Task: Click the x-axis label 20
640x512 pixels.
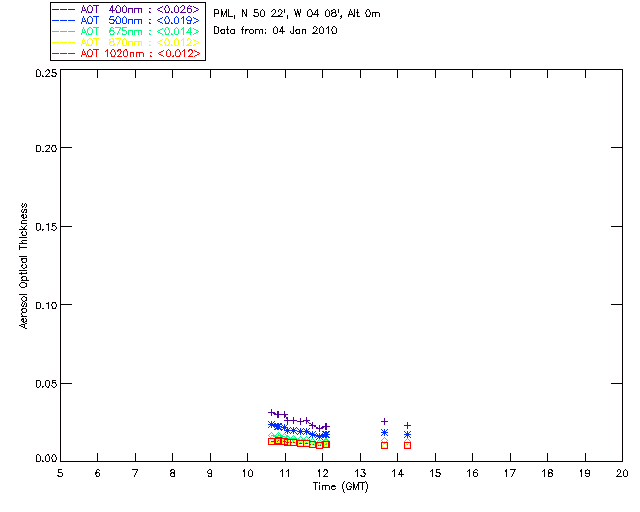Action: pyautogui.click(x=622, y=473)
